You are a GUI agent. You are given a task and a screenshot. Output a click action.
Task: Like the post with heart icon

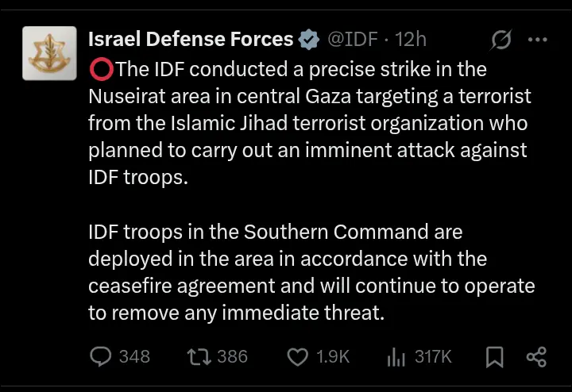click(x=297, y=357)
